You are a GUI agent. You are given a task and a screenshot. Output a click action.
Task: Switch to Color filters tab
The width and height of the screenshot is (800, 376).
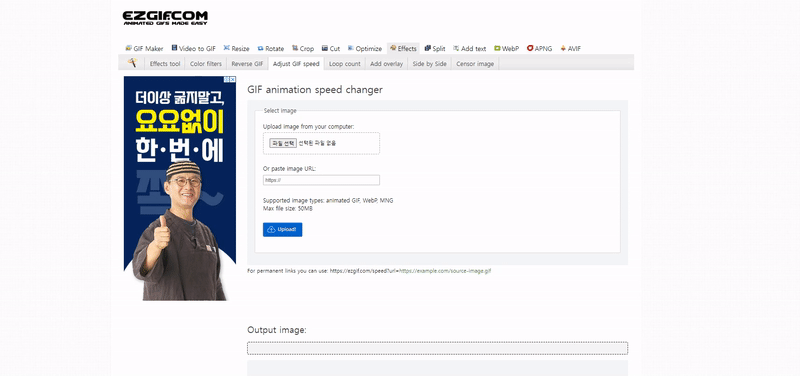pos(206,64)
